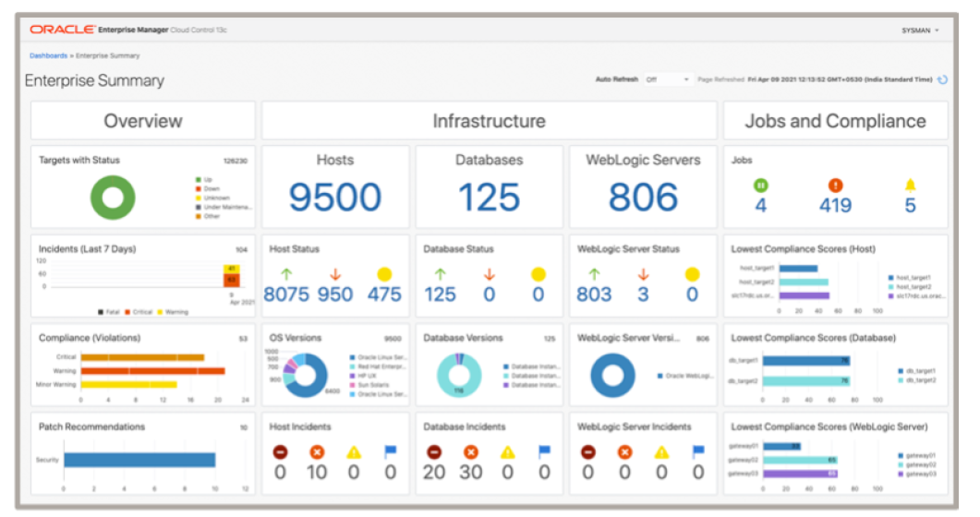Click the WebLogic Server Status up arrow
The width and height of the screenshot is (980, 517).
pyautogui.click(x=595, y=274)
